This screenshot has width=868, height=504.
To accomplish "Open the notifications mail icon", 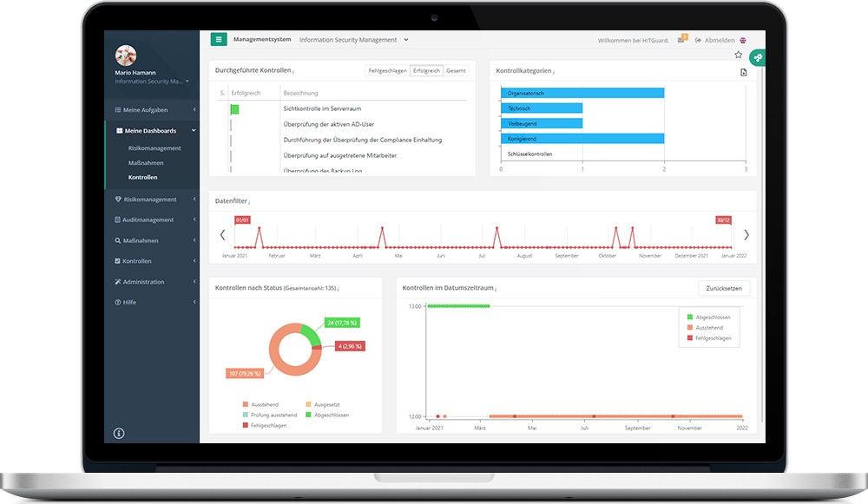I will [682, 39].
